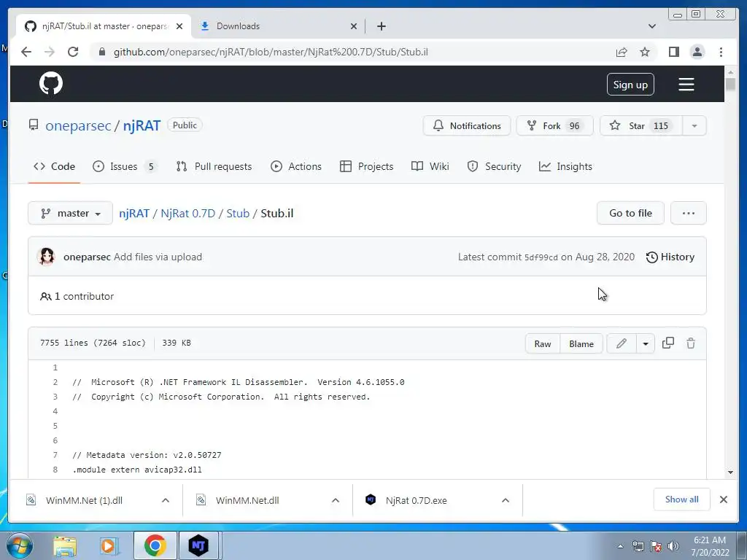The width and height of the screenshot is (747, 560).
Task: Click the browser forward arrow
Action: click(50, 52)
